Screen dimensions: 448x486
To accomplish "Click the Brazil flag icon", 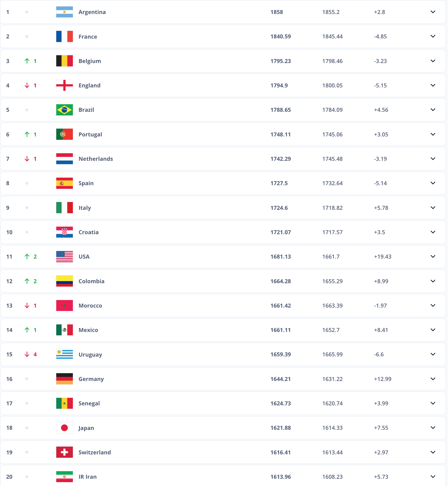I will pyautogui.click(x=64, y=110).
